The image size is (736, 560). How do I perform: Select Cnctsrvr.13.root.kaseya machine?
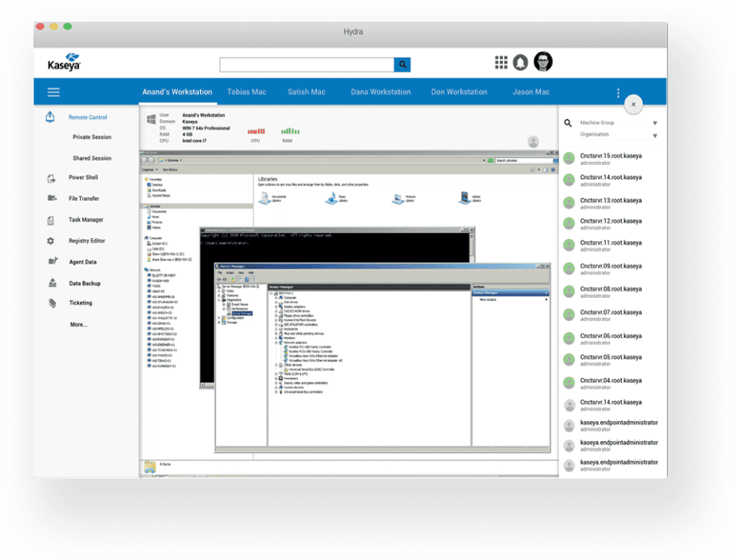pyautogui.click(x=610, y=203)
